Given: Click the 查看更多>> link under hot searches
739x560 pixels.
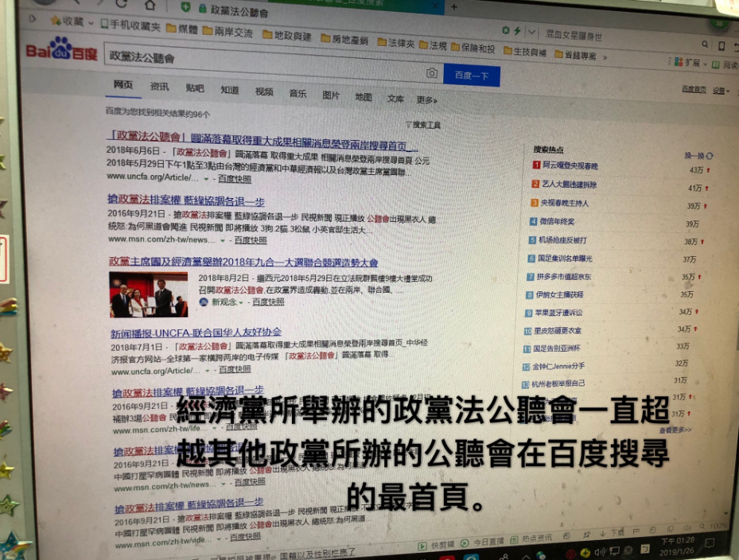Looking at the screenshot, I should tap(675, 430).
